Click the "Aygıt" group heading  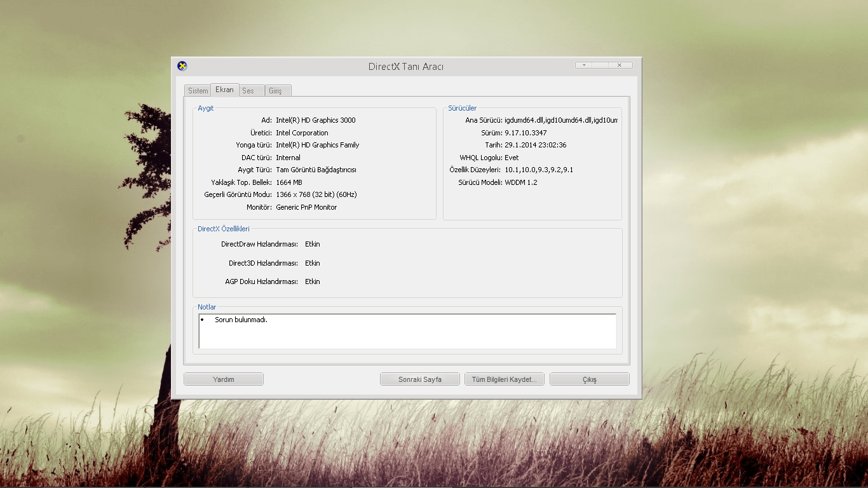point(206,108)
